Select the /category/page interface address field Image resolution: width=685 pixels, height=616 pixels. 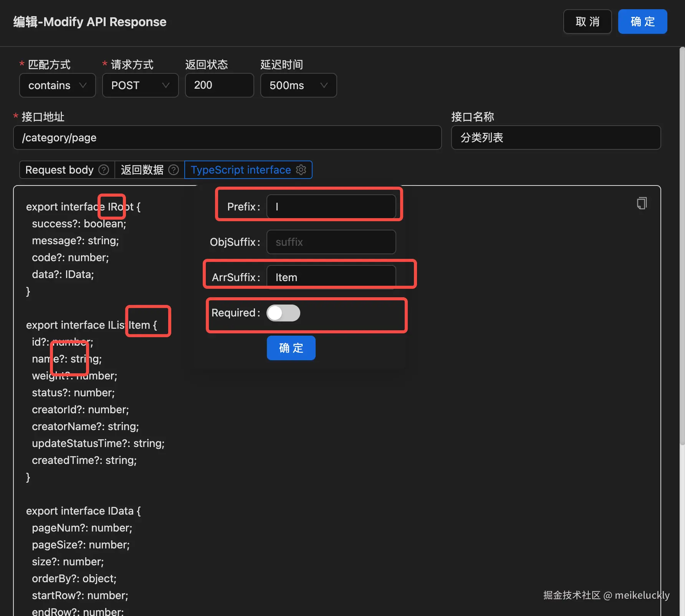[x=227, y=137]
